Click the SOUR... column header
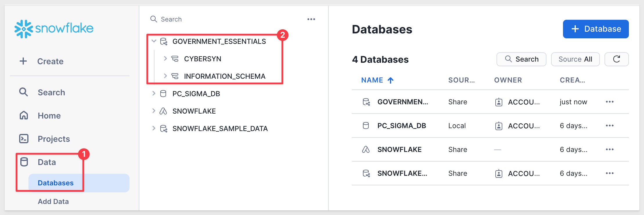 tap(462, 80)
